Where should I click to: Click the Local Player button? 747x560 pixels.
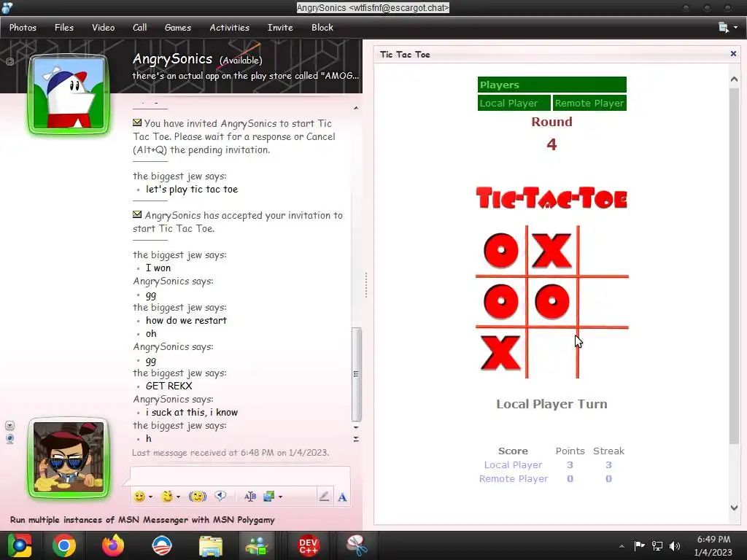(514, 103)
